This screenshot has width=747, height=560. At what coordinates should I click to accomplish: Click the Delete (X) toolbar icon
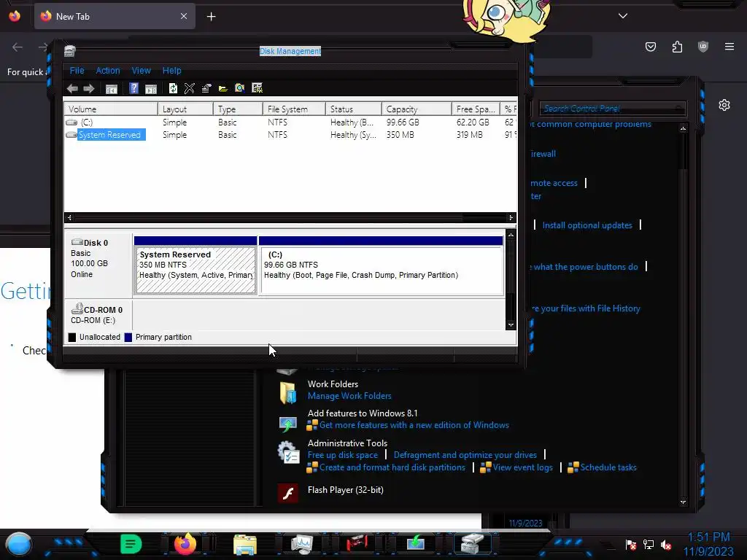click(189, 88)
